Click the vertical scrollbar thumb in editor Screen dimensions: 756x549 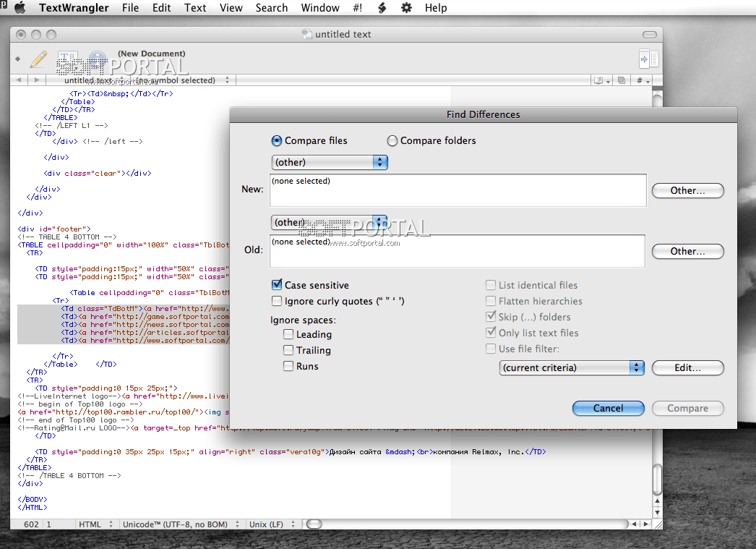click(x=657, y=479)
